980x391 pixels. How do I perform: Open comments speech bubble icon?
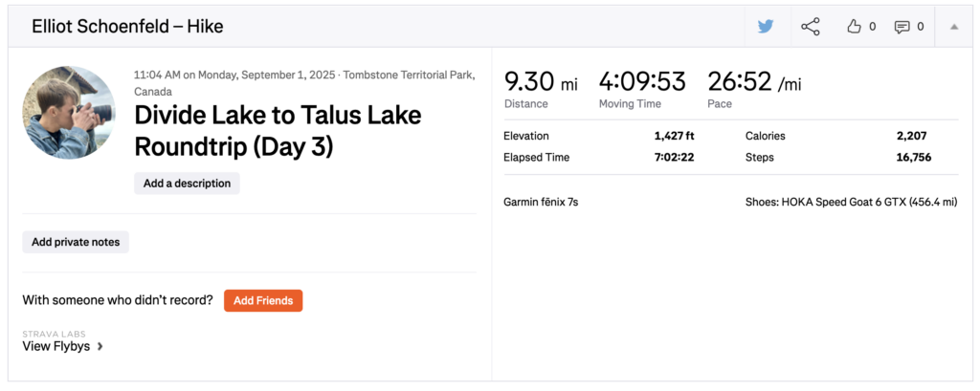point(902,27)
